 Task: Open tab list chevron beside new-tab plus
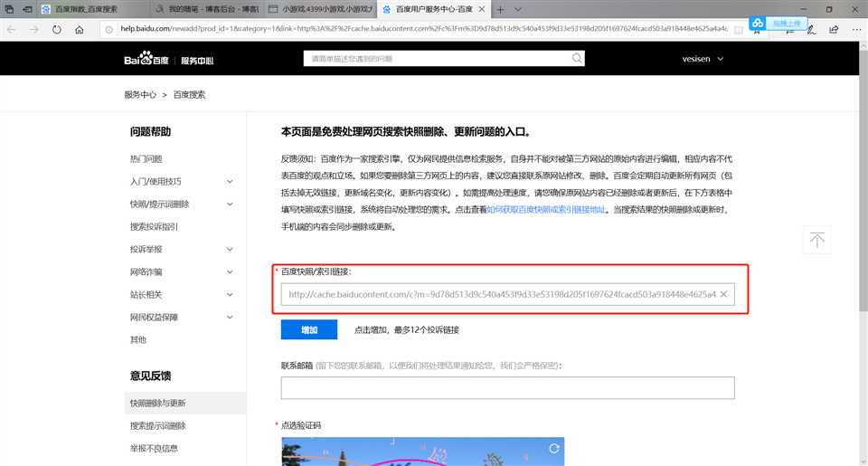coord(517,9)
